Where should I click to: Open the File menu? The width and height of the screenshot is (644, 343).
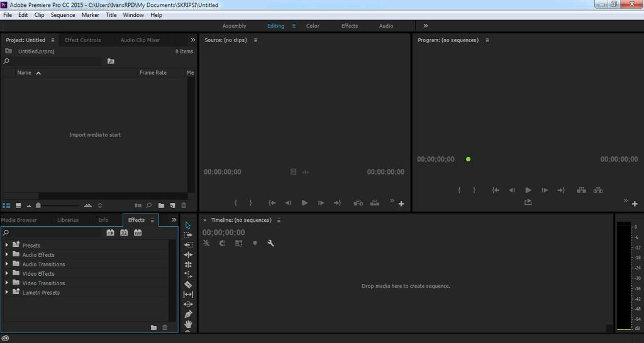click(x=8, y=15)
